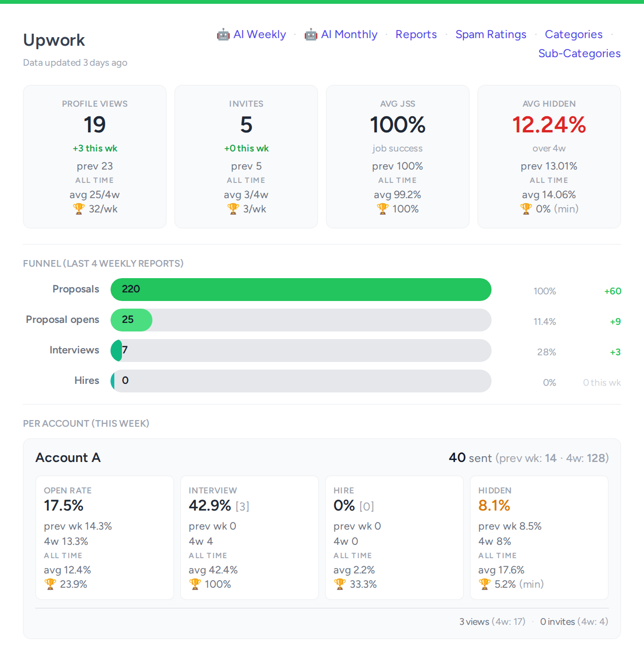Click the Avg Hidden 12.24% value

(x=549, y=125)
